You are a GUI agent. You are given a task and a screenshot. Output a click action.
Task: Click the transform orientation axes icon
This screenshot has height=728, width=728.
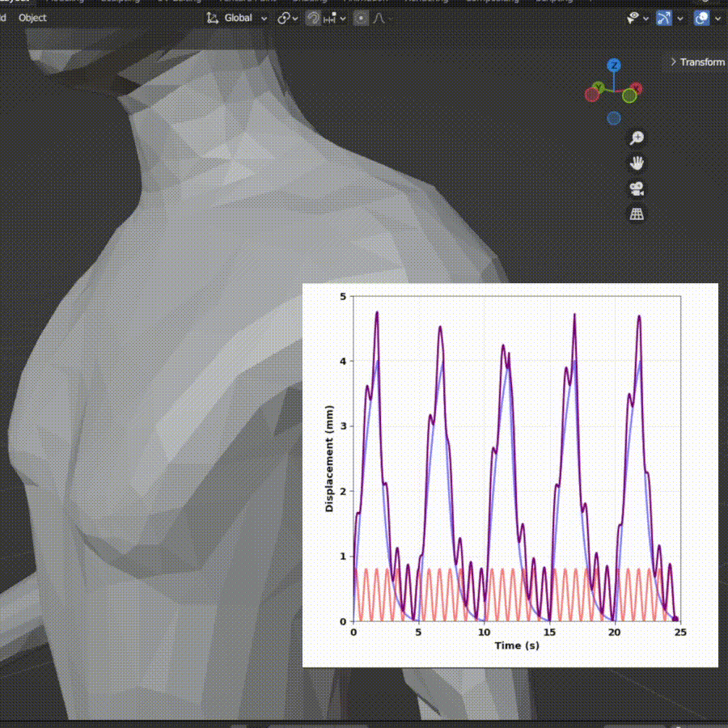coord(212,18)
